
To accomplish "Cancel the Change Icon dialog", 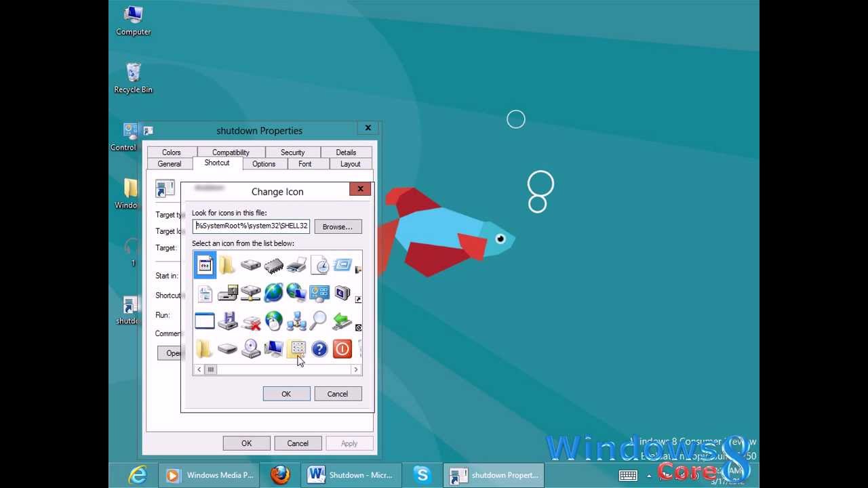I will click(x=338, y=394).
